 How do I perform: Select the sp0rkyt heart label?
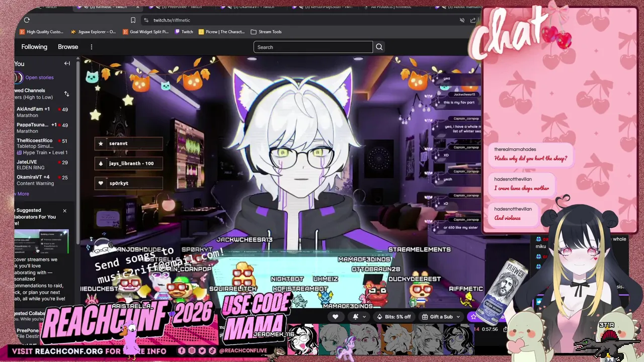point(129,183)
